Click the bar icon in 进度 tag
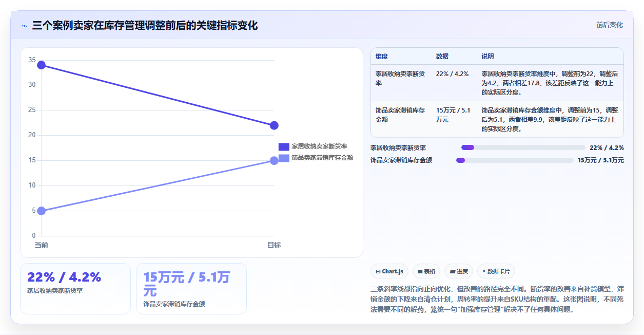 tap(453, 271)
